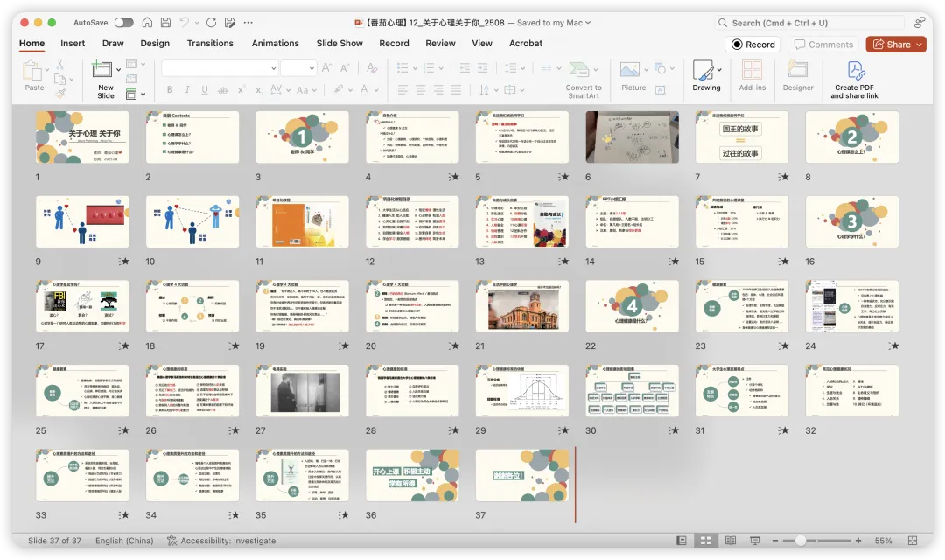The height and width of the screenshot is (560, 945).
Task: Open the Drawing dropdown arrow
Action: click(719, 70)
